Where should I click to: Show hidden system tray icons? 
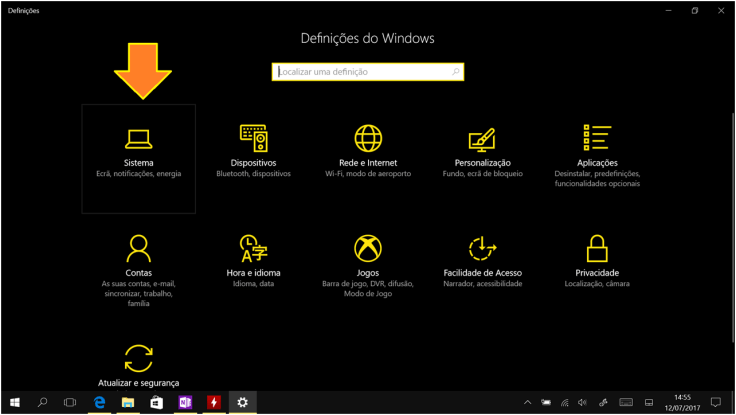click(x=528, y=402)
